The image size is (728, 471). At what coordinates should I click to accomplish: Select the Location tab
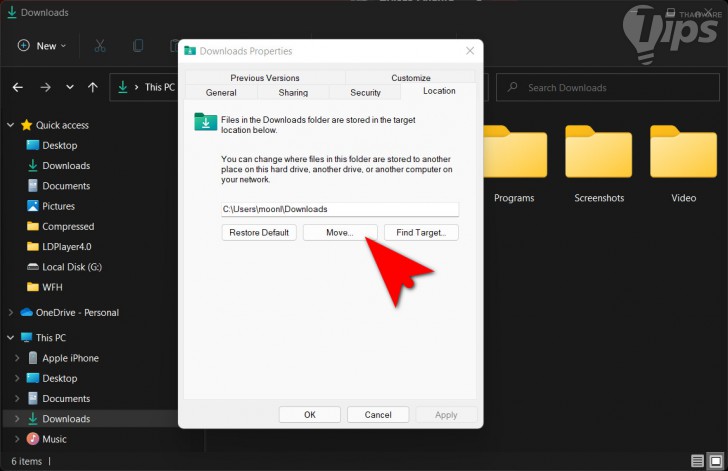439,91
